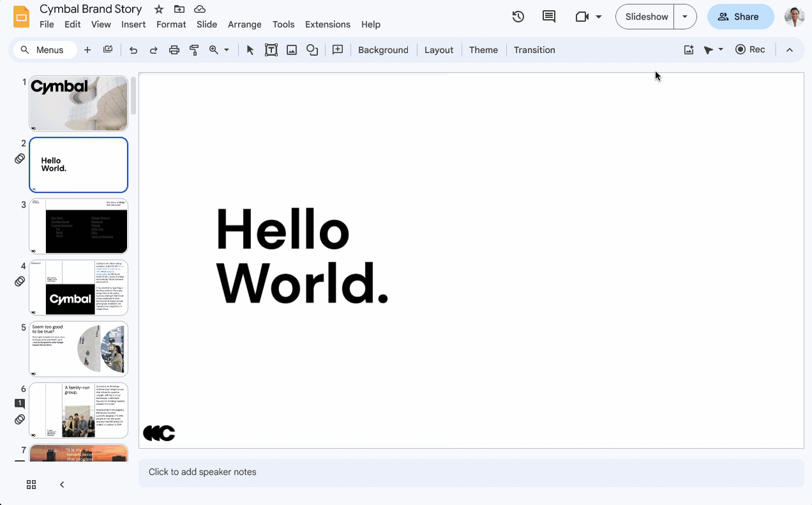Click the Background button in toolbar
The height and width of the screenshot is (505, 812).
[x=383, y=50]
